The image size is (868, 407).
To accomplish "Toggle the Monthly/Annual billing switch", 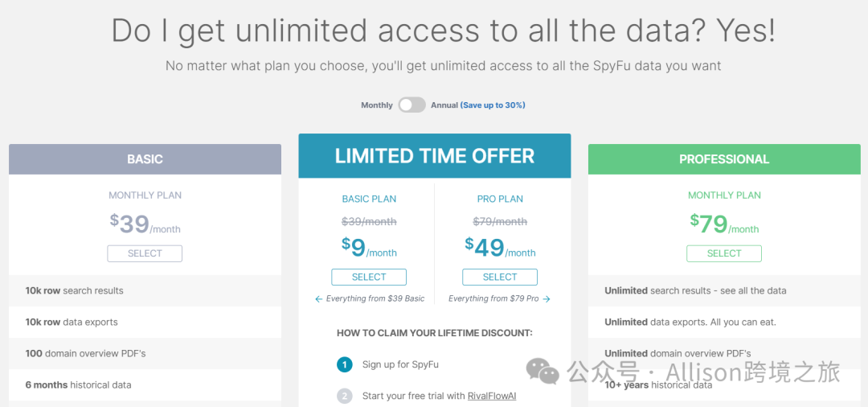I will pos(411,105).
